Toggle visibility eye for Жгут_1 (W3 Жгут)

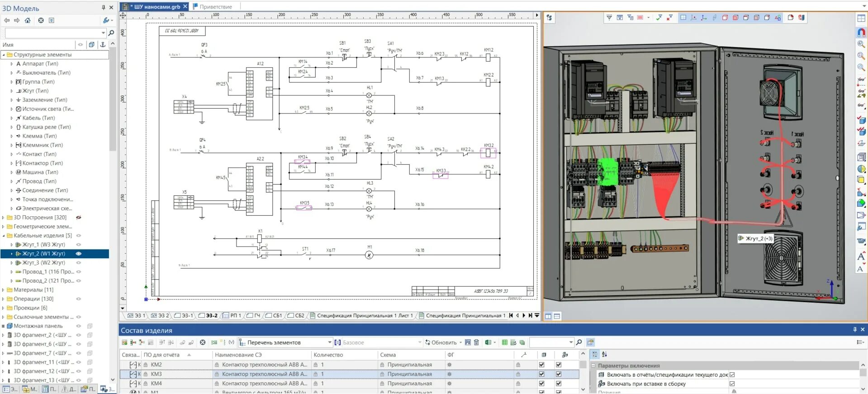(79, 245)
